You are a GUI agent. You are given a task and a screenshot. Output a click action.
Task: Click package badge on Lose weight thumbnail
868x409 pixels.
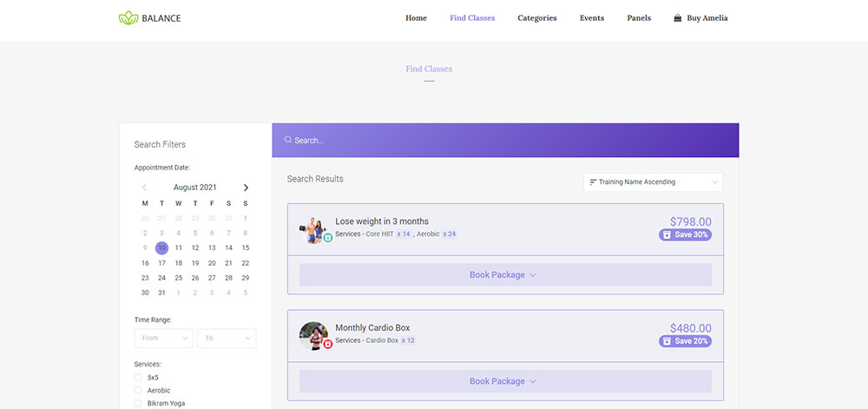click(x=328, y=237)
